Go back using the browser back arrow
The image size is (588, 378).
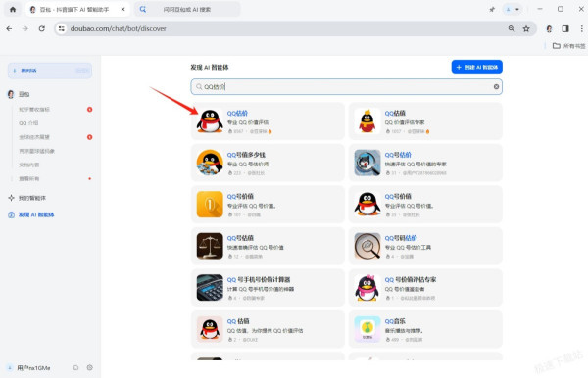click(9, 28)
